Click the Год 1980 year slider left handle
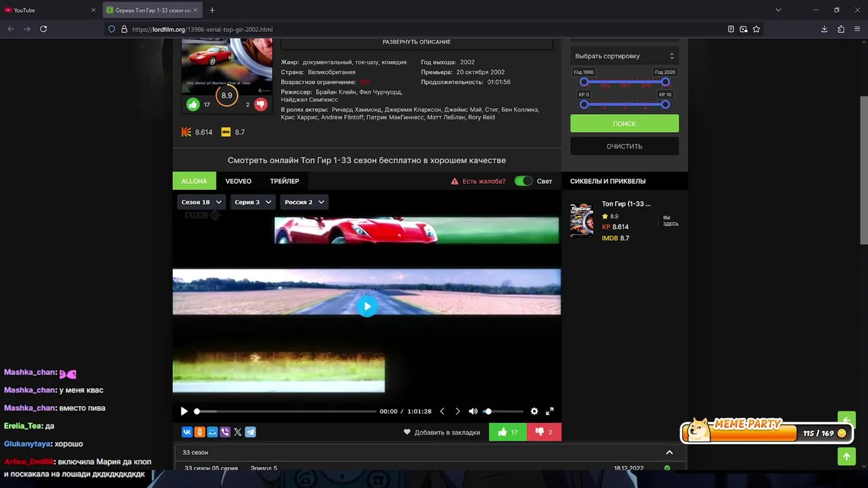 point(584,82)
